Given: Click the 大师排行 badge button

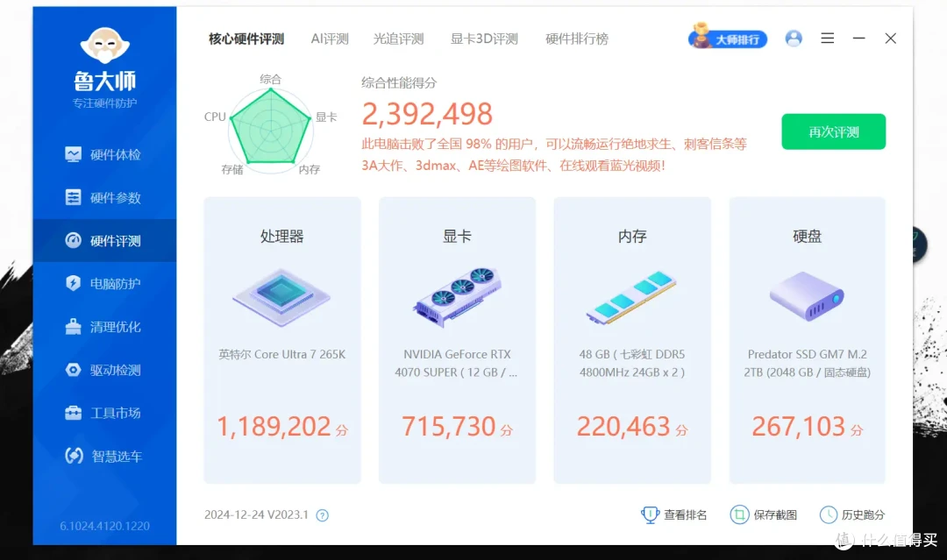Looking at the screenshot, I should 728,38.
